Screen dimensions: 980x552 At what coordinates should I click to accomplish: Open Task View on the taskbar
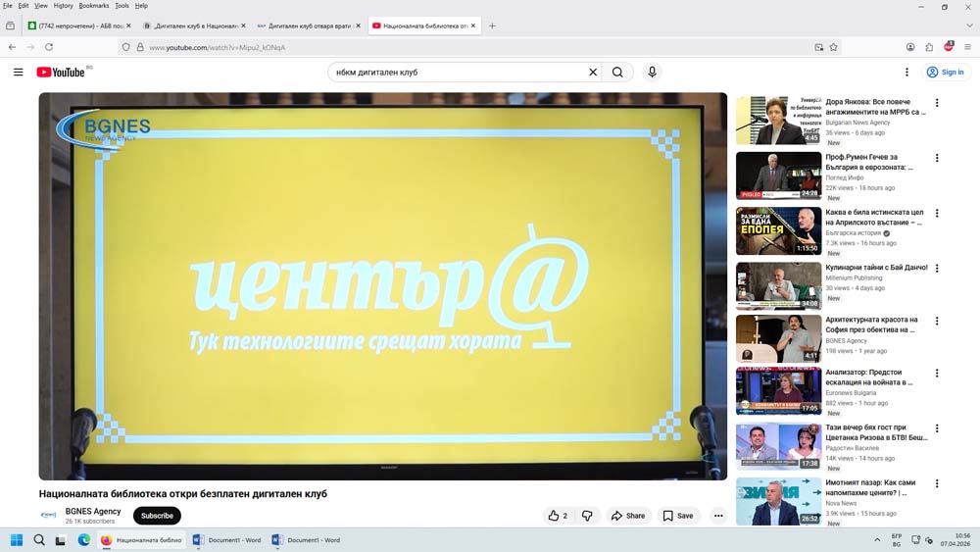coord(61,540)
